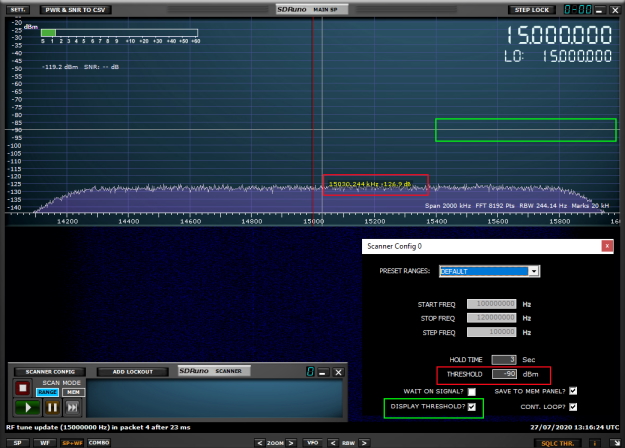Click the 0-00 panel indicator in Main SP

(x=578, y=10)
